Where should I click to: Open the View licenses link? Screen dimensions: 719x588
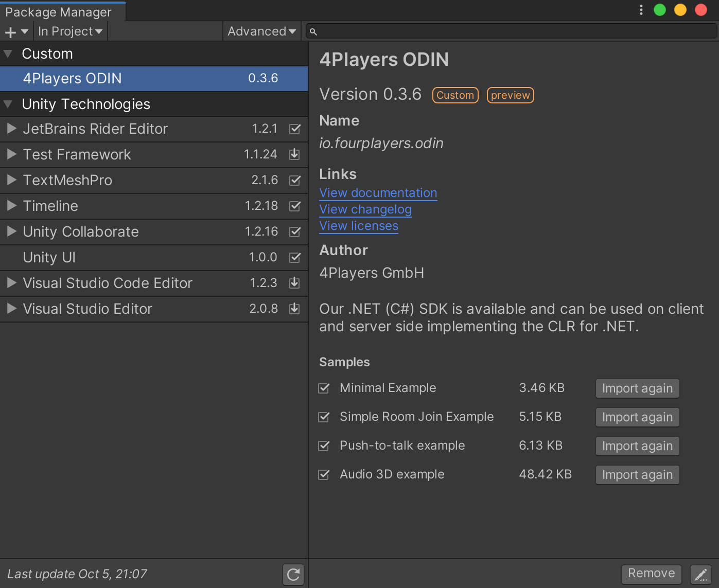click(x=359, y=226)
